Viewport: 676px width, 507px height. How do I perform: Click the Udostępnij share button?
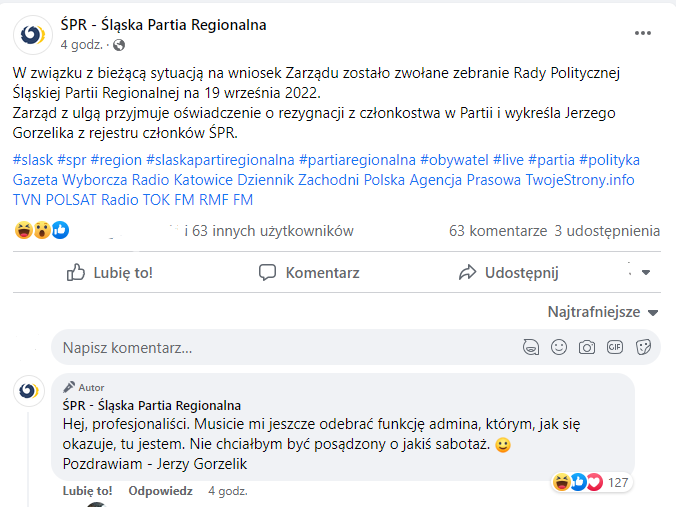(x=508, y=272)
